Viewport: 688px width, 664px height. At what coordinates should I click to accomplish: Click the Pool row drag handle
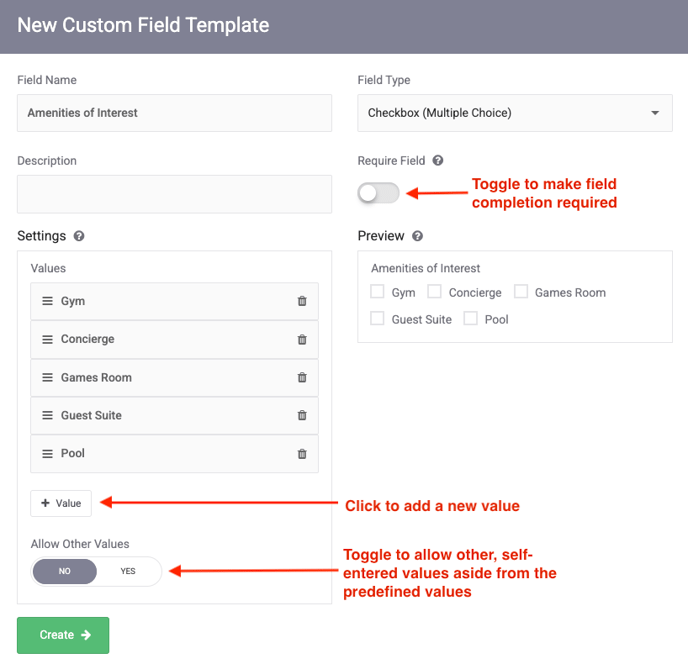pos(47,453)
